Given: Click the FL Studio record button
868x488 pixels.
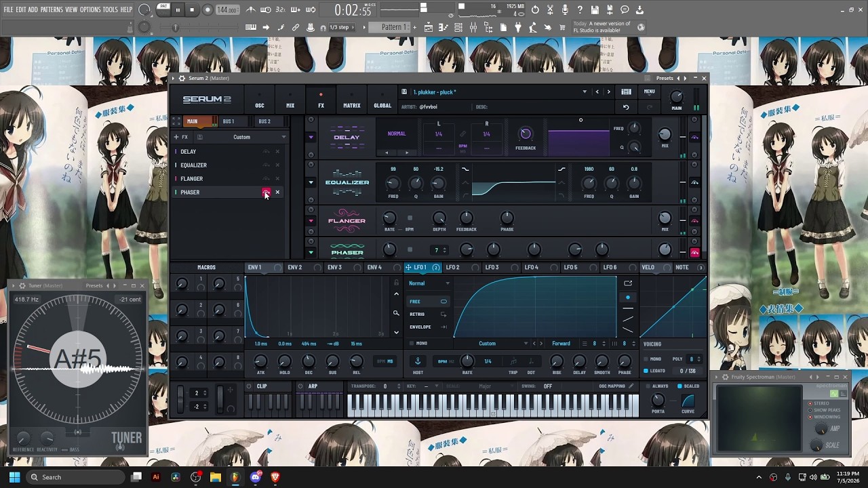Looking at the screenshot, I should (x=208, y=10).
